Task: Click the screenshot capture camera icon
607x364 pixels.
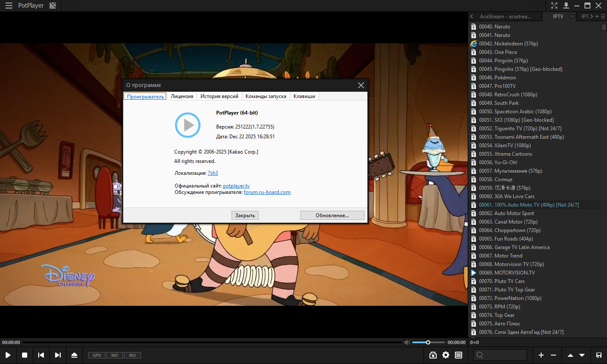Action: coord(433,355)
